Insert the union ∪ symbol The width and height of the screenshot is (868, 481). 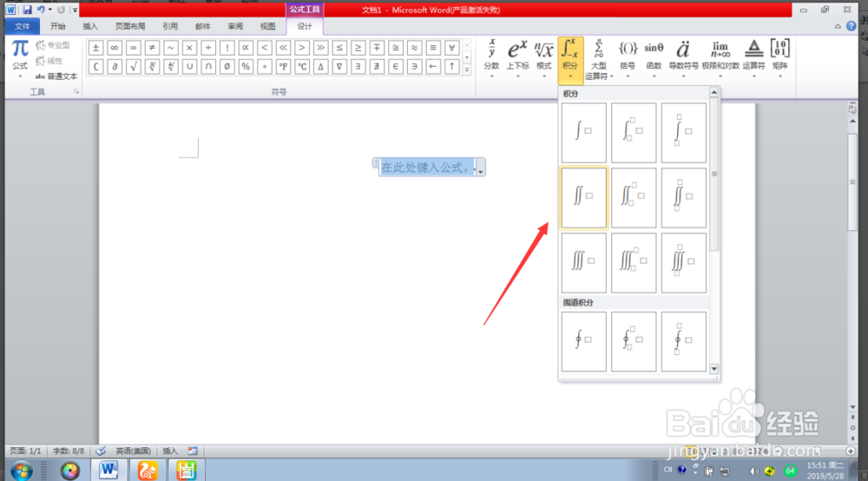pyautogui.click(x=189, y=67)
